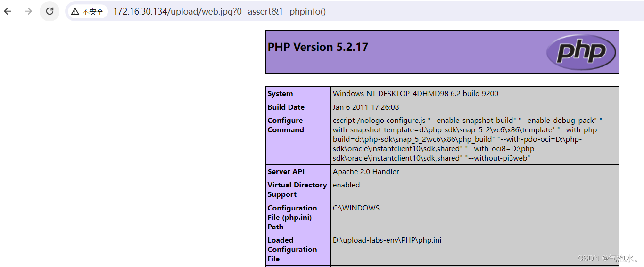Click the Windows NT DESKTOP-4DHMD98 value

[415, 93]
